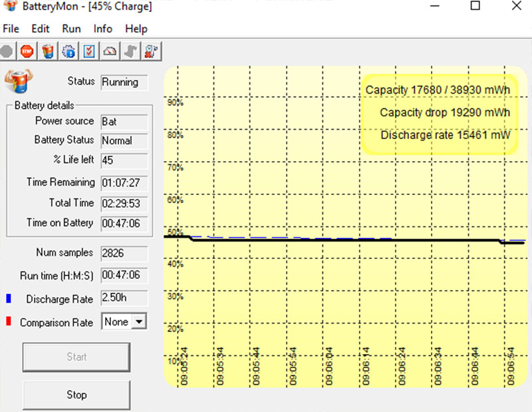
Task: Click the Total Time field 02:29:53
Action: tap(124, 204)
